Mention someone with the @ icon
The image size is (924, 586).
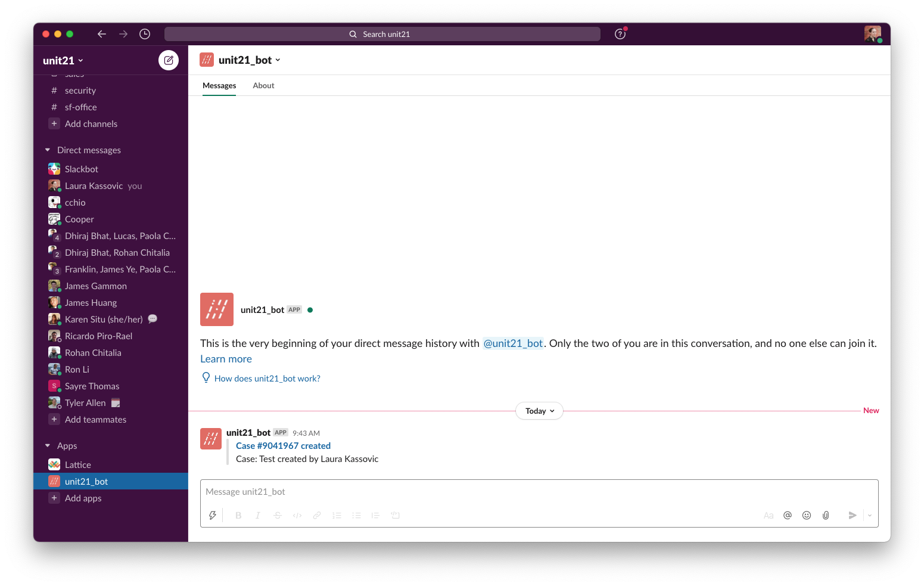788,515
